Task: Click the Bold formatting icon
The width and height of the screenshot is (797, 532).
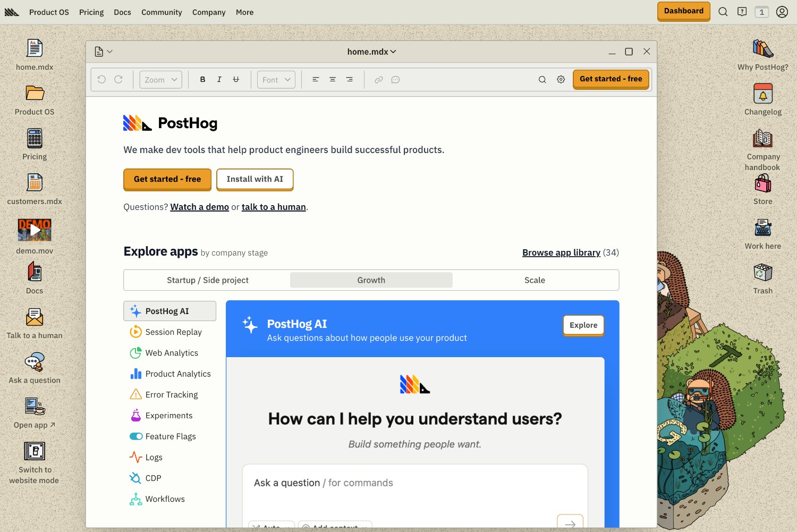Action: (202, 80)
